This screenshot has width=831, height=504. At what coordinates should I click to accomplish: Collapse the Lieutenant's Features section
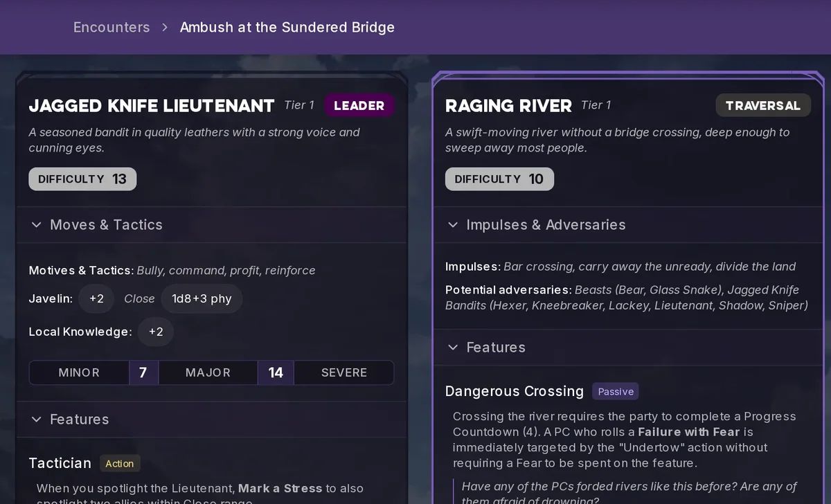pyautogui.click(x=211, y=419)
